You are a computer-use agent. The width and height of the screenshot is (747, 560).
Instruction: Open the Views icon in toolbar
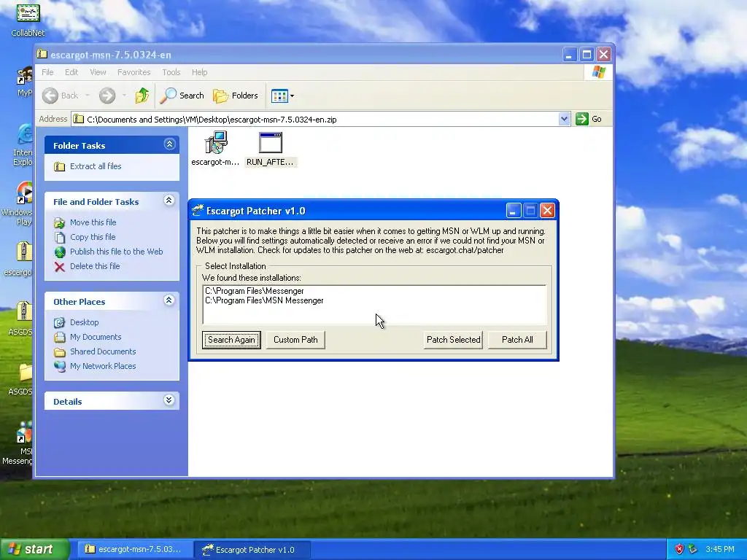click(x=279, y=96)
